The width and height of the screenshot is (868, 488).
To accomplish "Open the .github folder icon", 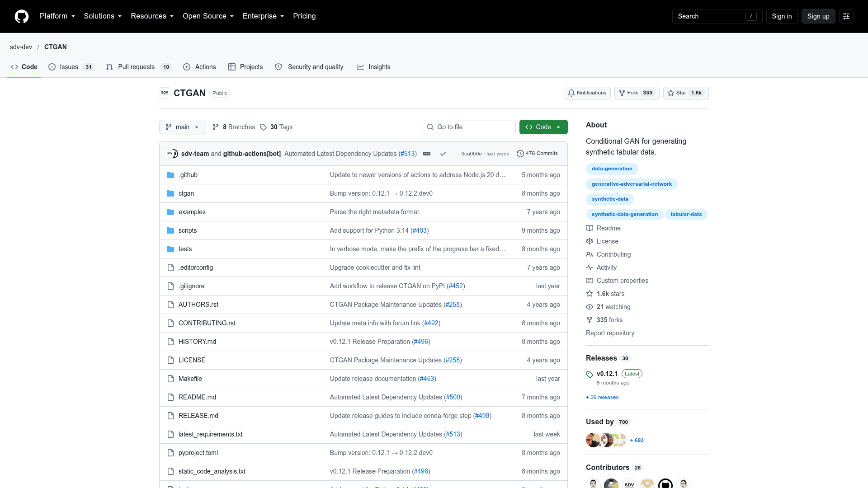I will (x=170, y=175).
